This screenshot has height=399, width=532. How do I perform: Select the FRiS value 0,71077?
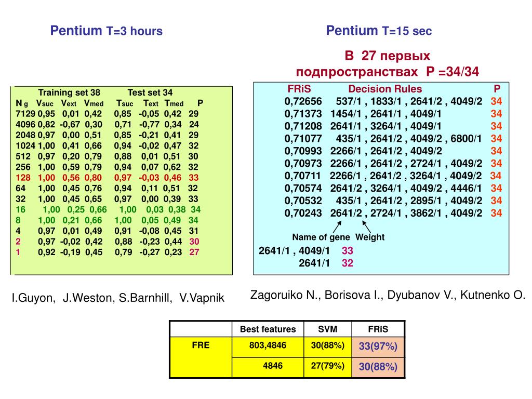303,138
